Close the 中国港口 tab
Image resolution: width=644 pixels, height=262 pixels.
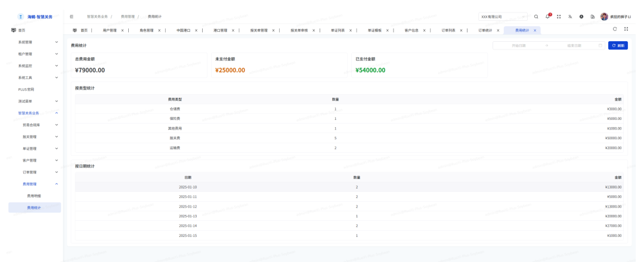[196, 30]
